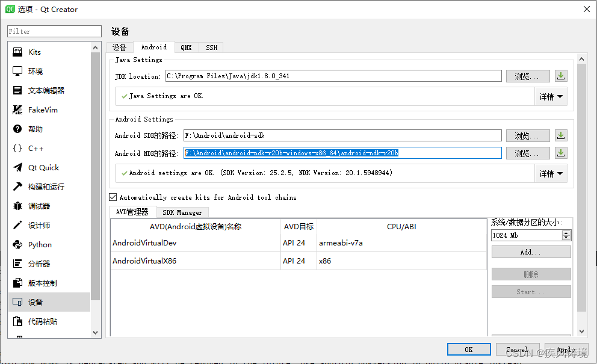
Task: Click the Android NDK path field
Action: click(x=342, y=153)
